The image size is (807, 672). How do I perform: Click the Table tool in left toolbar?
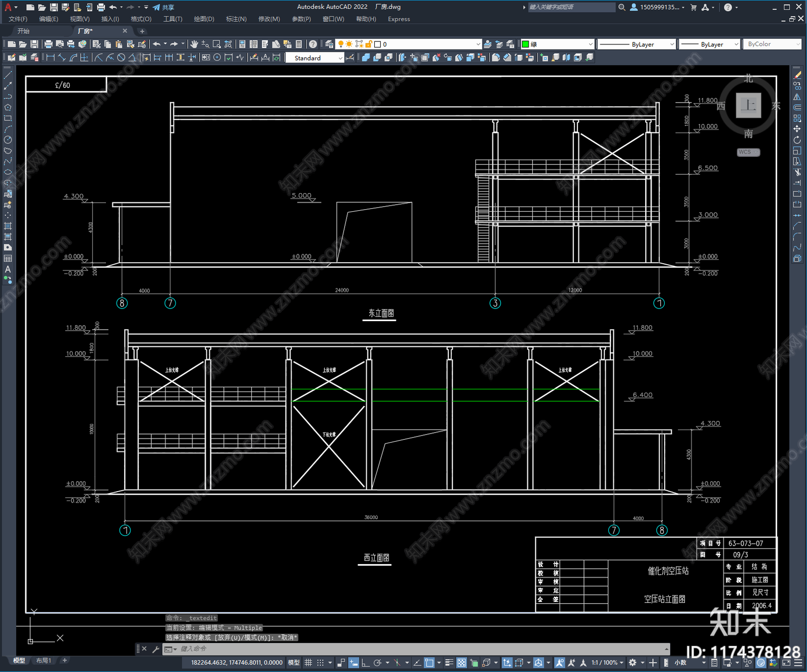[8, 259]
